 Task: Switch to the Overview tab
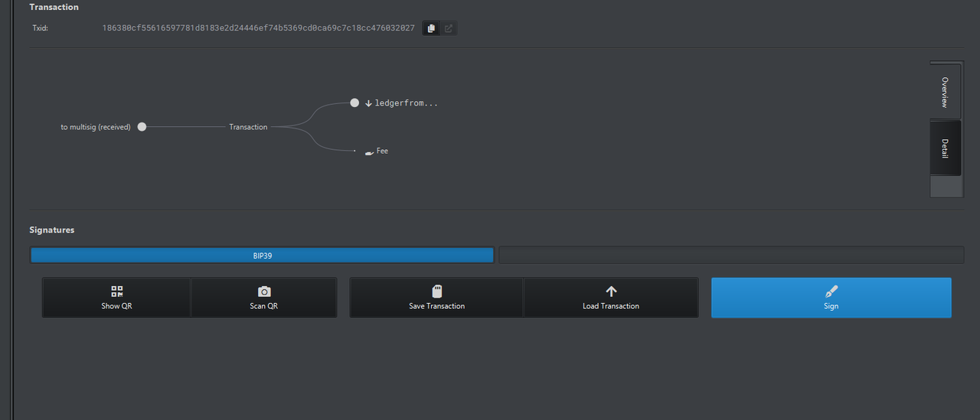(946, 92)
